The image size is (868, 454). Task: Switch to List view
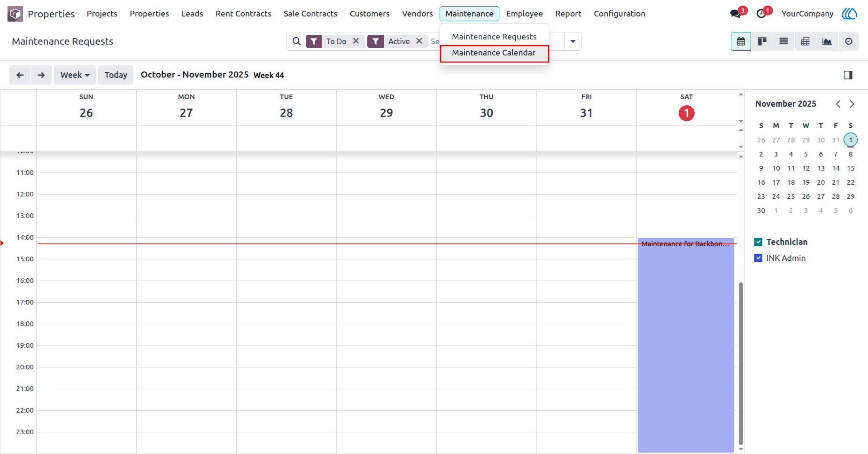(x=783, y=41)
